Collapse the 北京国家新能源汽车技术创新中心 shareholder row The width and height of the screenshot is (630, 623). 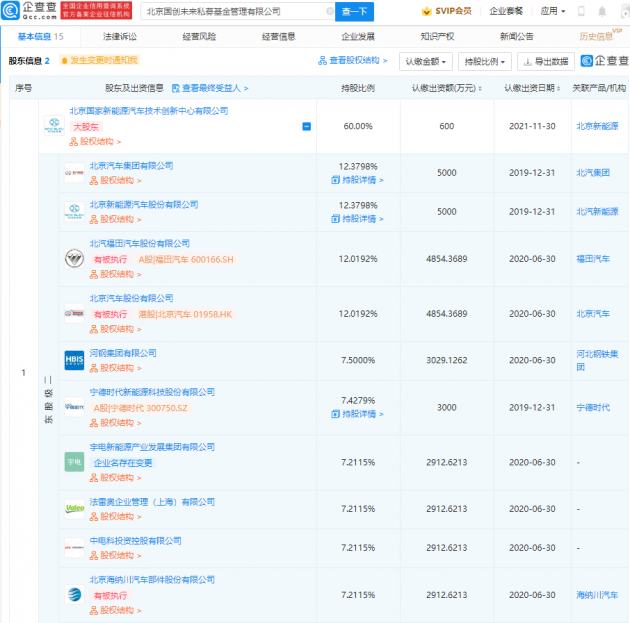coord(306,127)
